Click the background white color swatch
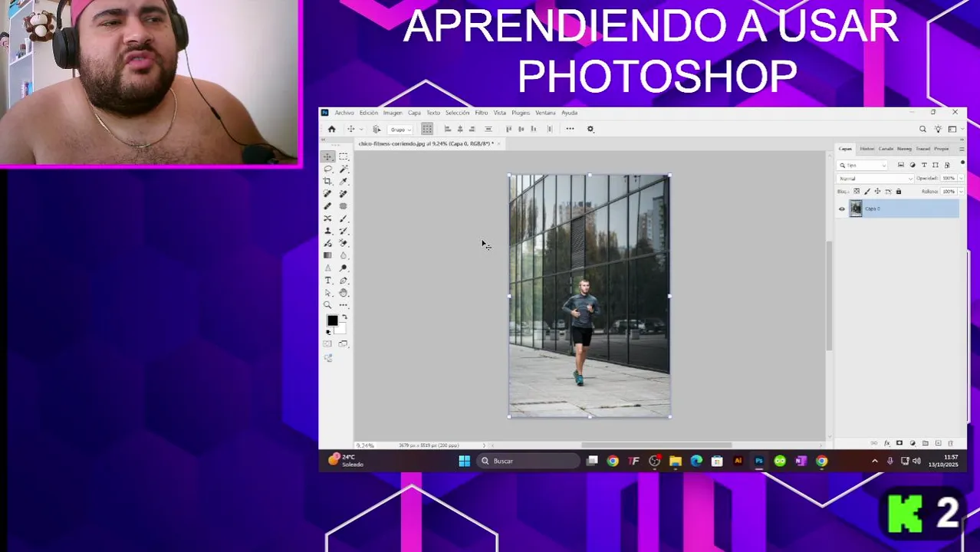The height and width of the screenshot is (552, 980). pyautogui.click(x=342, y=330)
